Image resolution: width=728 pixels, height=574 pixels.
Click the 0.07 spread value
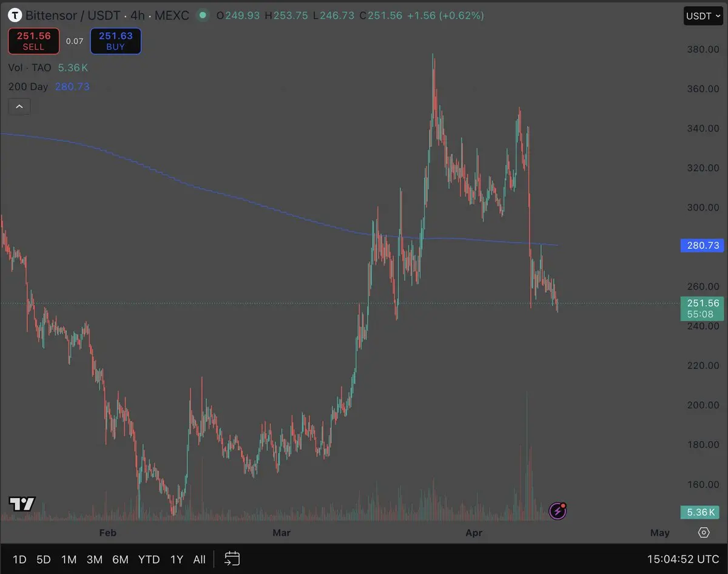(x=75, y=41)
